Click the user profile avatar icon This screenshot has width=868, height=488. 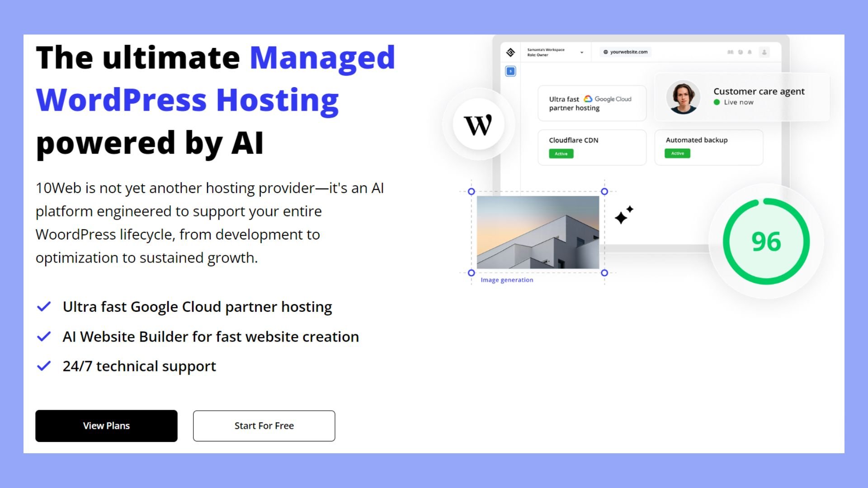pos(764,52)
